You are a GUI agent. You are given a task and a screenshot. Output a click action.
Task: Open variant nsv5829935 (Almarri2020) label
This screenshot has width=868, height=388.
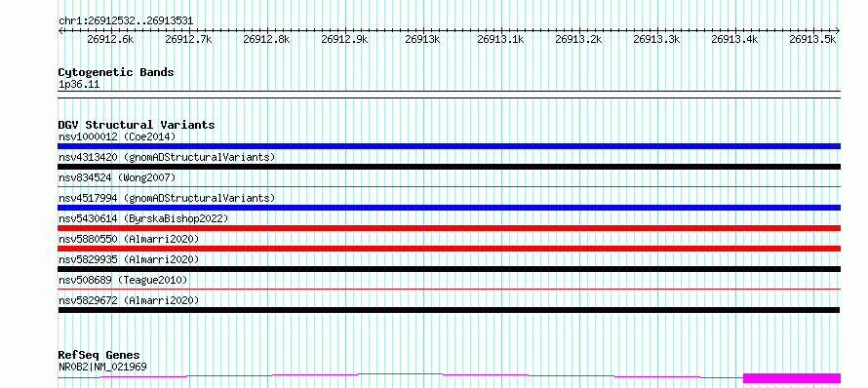(x=129, y=259)
